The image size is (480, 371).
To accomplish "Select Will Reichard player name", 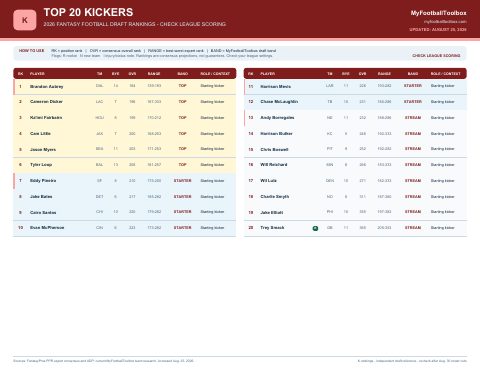I will pos(274,164).
